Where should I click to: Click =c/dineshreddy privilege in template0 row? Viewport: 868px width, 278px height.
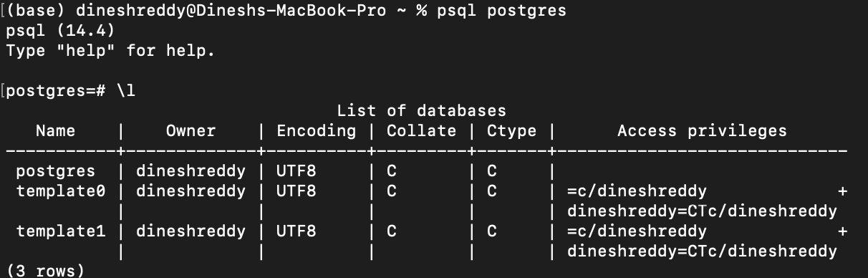tap(637, 191)
